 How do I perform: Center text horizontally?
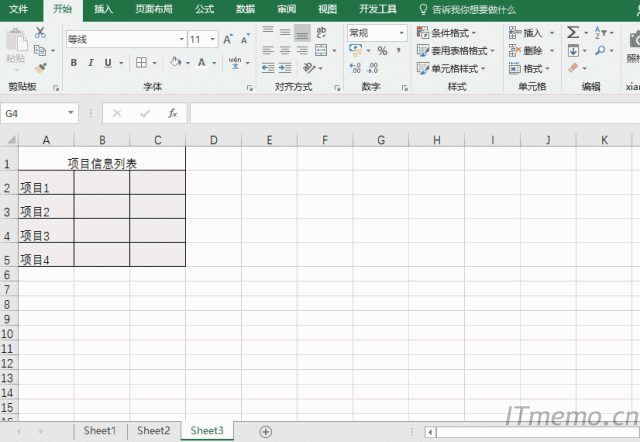(x=285, y=50)
